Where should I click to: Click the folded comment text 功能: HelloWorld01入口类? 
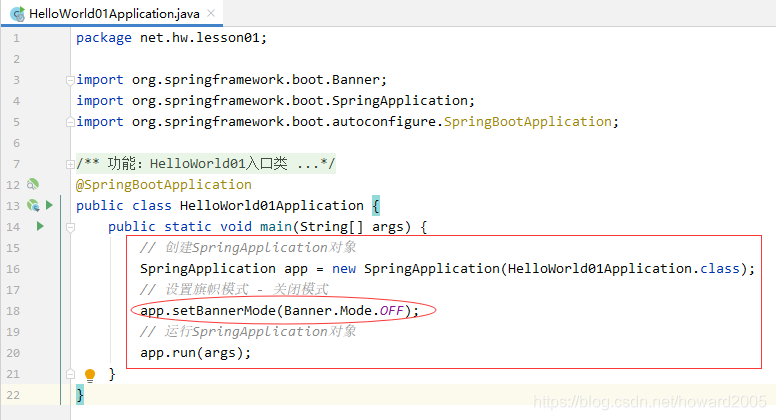coord(197,164)
